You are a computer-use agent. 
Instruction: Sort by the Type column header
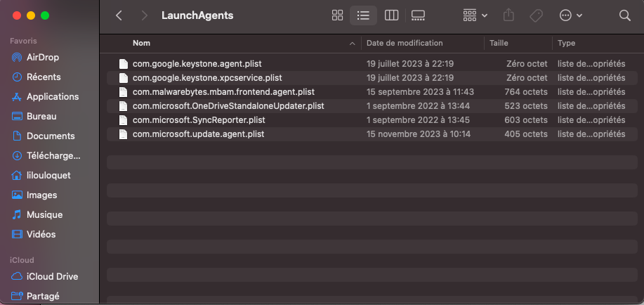pos(566,43)
